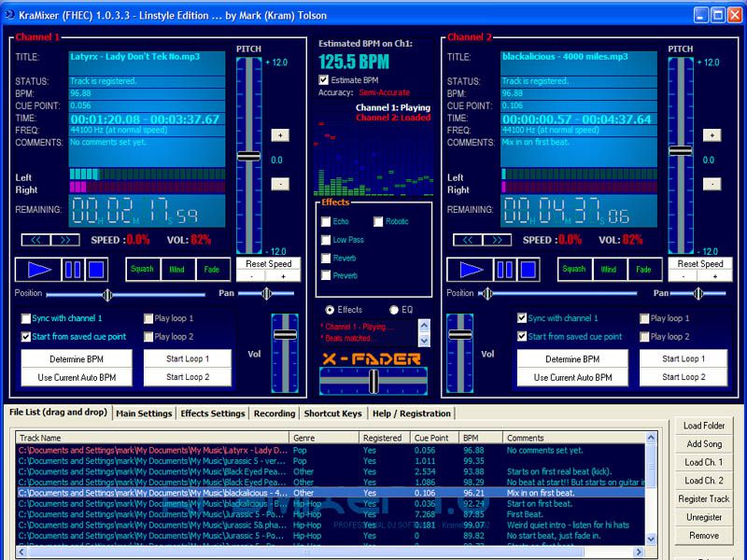Viewport: 747px width, 560px height.
Task: Stop playback on Channel 1
Action: [95, 270]
